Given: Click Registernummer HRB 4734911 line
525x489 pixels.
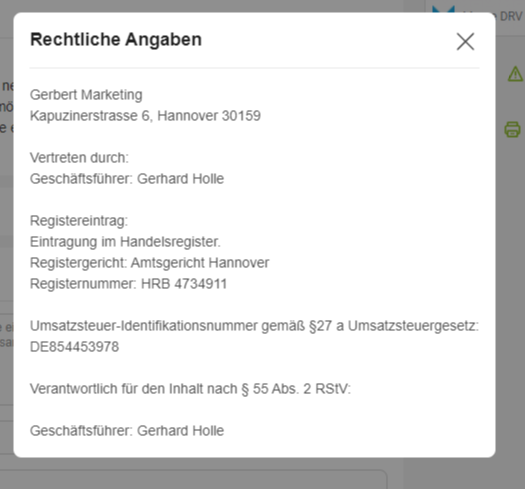Looking at the screenshot, I should coord(129,284).
